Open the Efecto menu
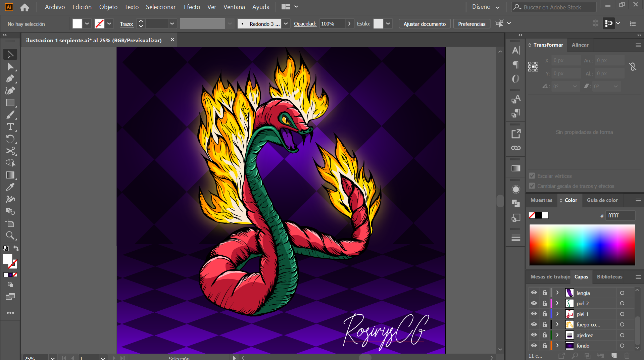The image size is (644, 360). (192, 7)
